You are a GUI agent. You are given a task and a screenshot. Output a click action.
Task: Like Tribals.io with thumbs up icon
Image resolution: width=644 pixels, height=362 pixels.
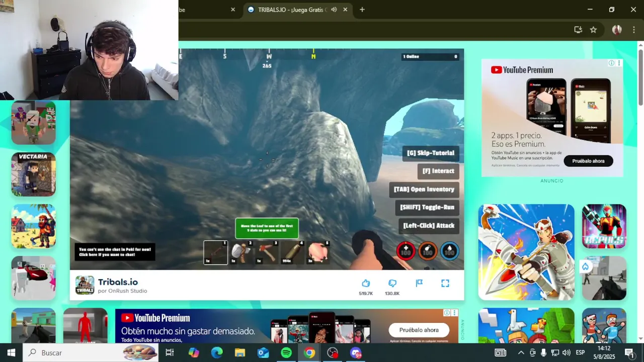(366, 283)
